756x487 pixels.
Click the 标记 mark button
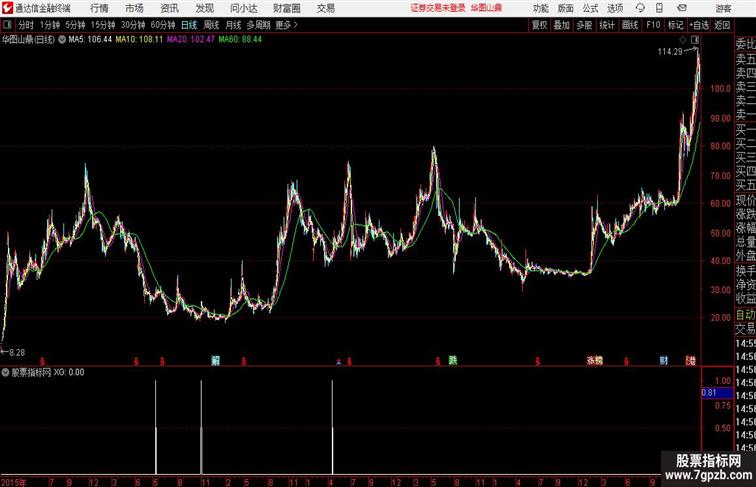(x=675, y=25)
